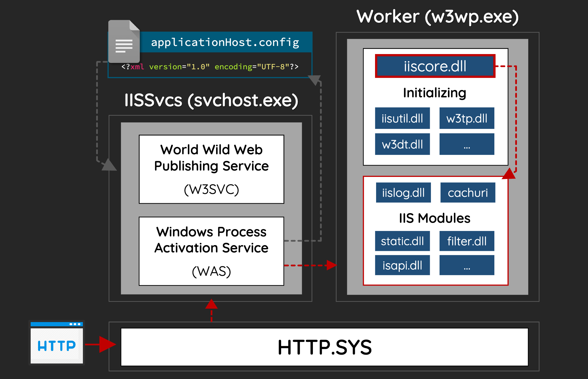Select the filter.dll block
Screen dimensions: 588x379
(467, 241)
